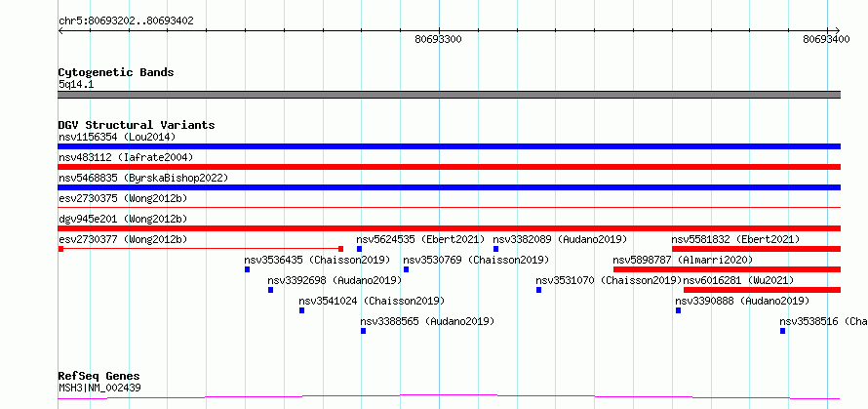Click the nsv5468835 (ByrskaBishop2022) label

click(143, 178)
